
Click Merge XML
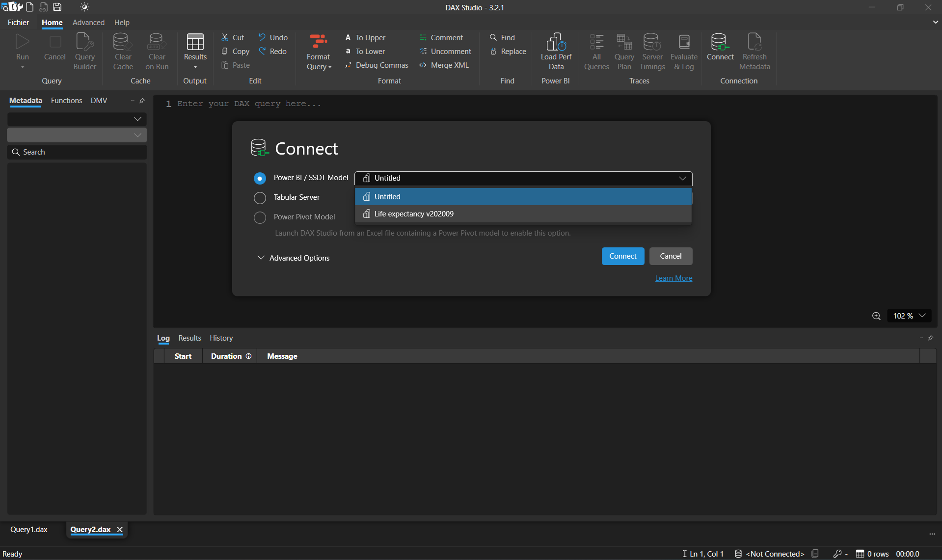tap(444, 65)
